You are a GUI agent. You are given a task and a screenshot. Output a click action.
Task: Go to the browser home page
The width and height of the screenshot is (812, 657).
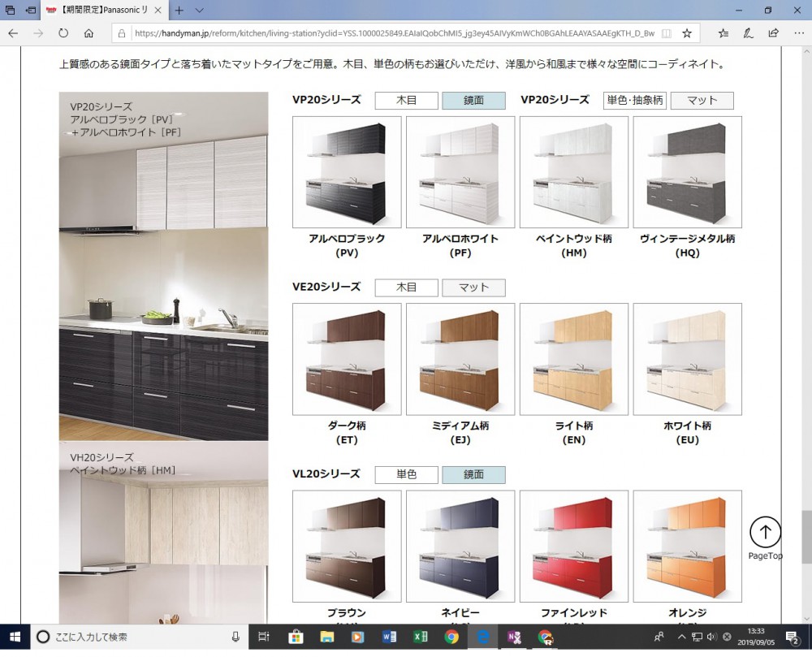89,33
